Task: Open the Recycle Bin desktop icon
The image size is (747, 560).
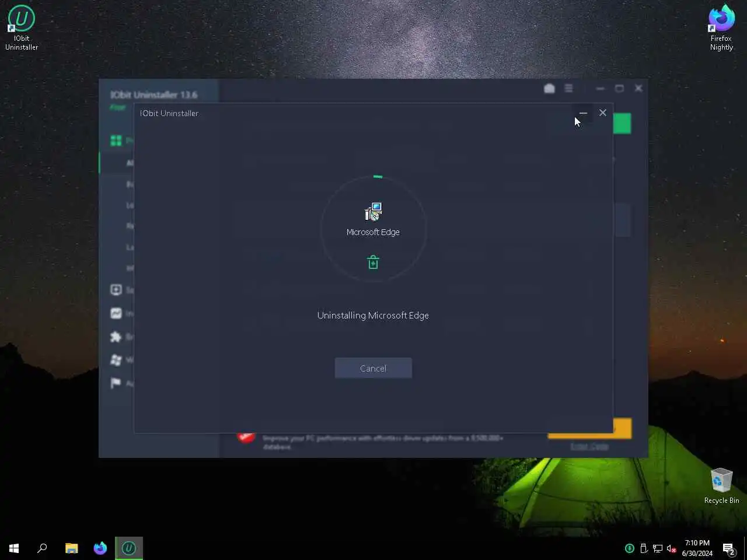Action: (x=721, y=485)
